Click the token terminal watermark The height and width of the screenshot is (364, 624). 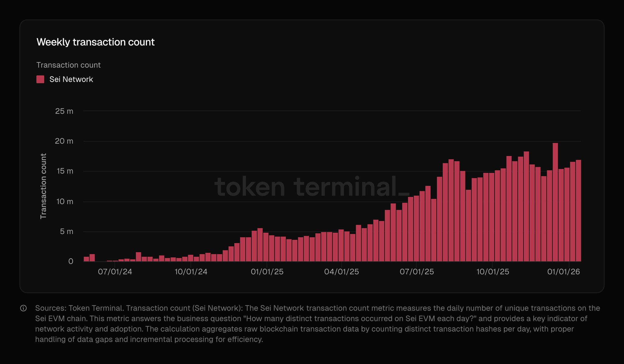point(312,186)
